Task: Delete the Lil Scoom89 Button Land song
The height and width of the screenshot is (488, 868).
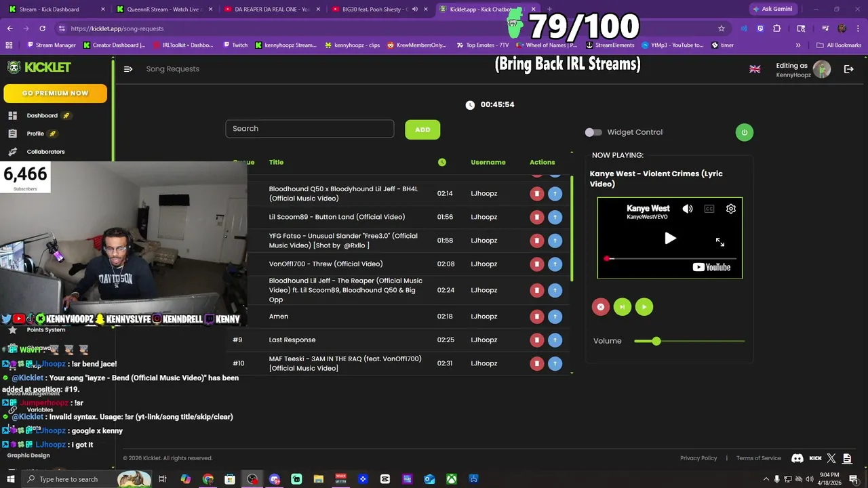Action: coord(536,217)
